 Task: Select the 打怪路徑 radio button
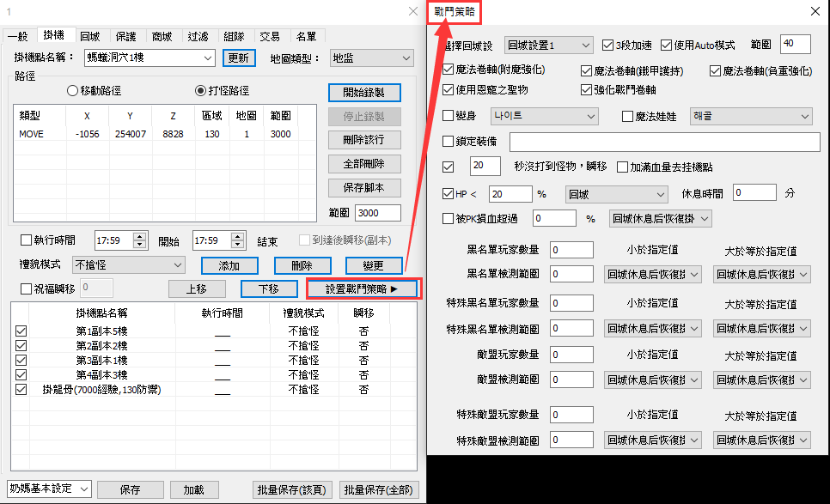[200, 90]
